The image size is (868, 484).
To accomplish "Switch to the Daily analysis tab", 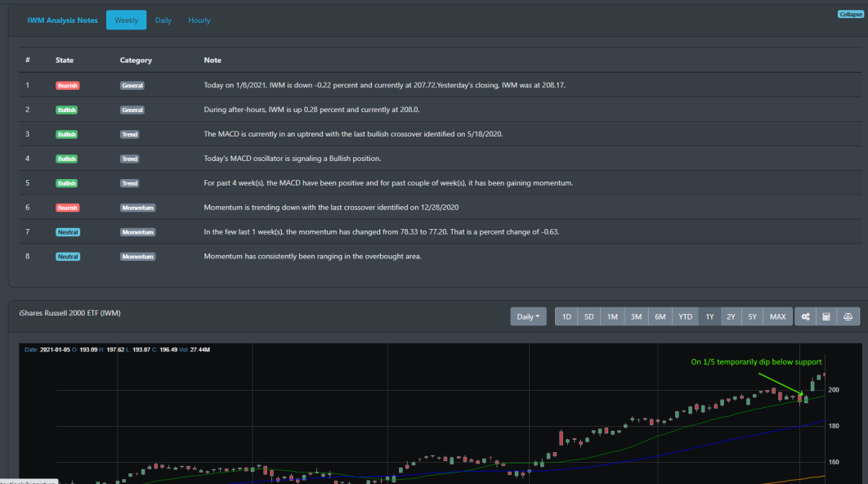I will tap(163, 20).
